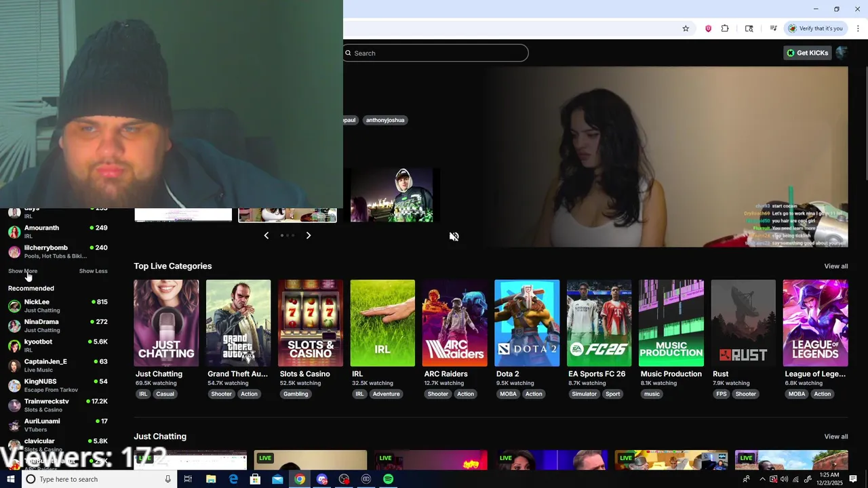Image resolution: width=868 pixels, height=488 pixels.
Task: Click the Windows taskbar search box
Action: click(99, 479)
